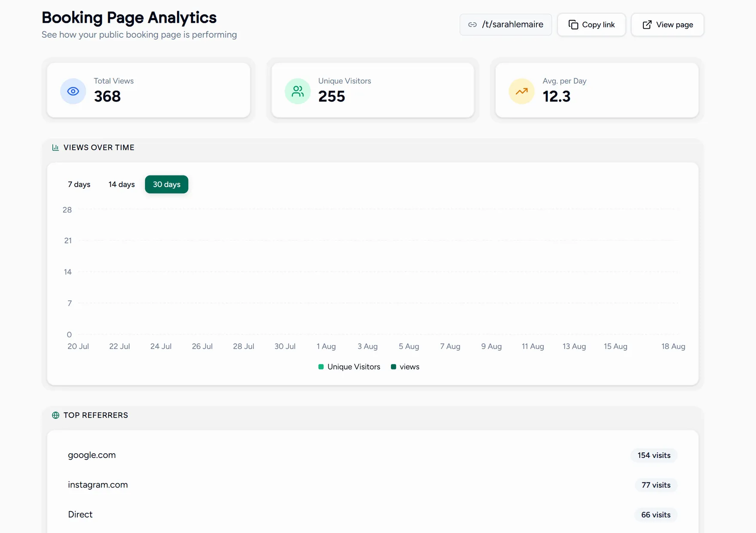Click the 66 visits badge
The height and width of the screenshot is (533, 756).
[x=656, y=515]
